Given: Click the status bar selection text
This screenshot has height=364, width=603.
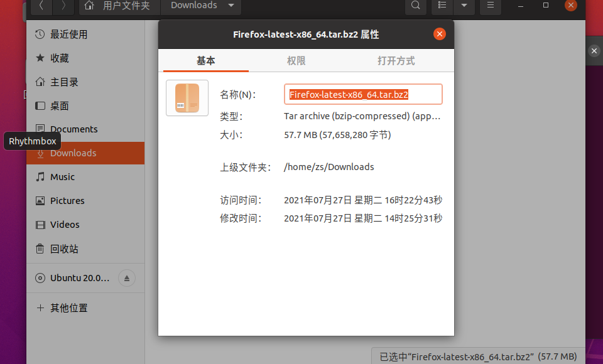Looking at the screenshot, I should coord(478,356).
